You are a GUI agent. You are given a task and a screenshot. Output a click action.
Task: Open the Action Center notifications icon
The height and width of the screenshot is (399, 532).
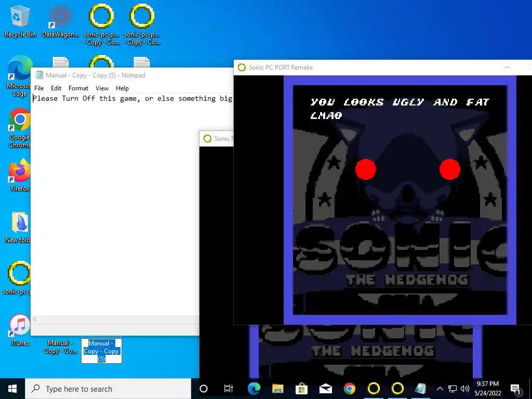pyautogui.click(x=515, y=389)
